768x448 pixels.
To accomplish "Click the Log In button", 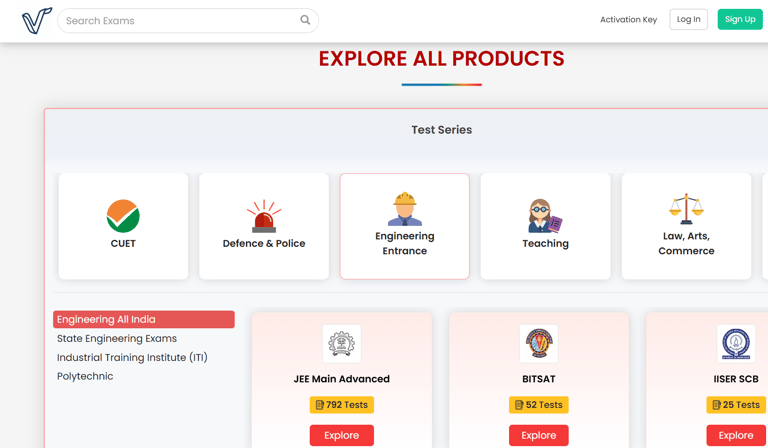I will pos(688,19).
